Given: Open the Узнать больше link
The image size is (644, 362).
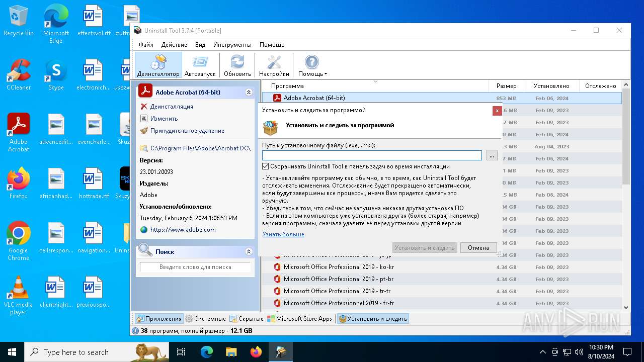Looking at the screenshot, I should tap(283, 234).
